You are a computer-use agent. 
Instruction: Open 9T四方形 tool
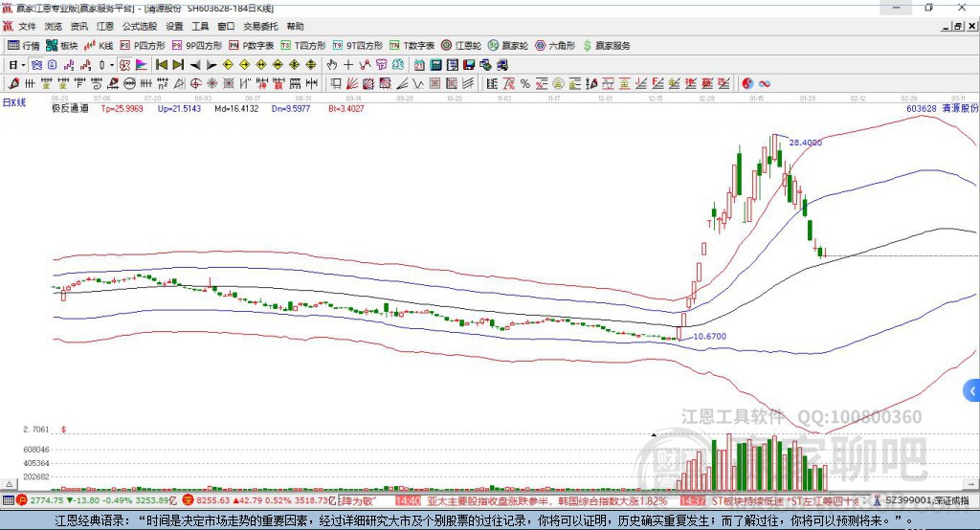[358, 46]
